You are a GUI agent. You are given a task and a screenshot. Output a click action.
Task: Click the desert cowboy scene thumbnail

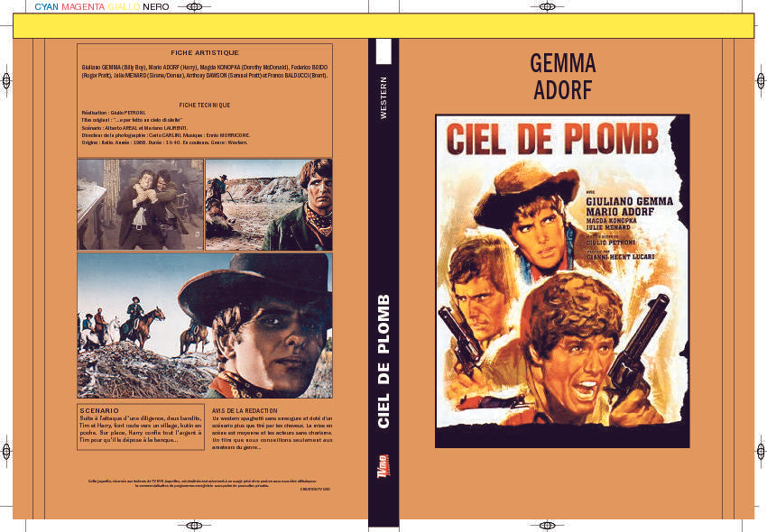(269, 205)
